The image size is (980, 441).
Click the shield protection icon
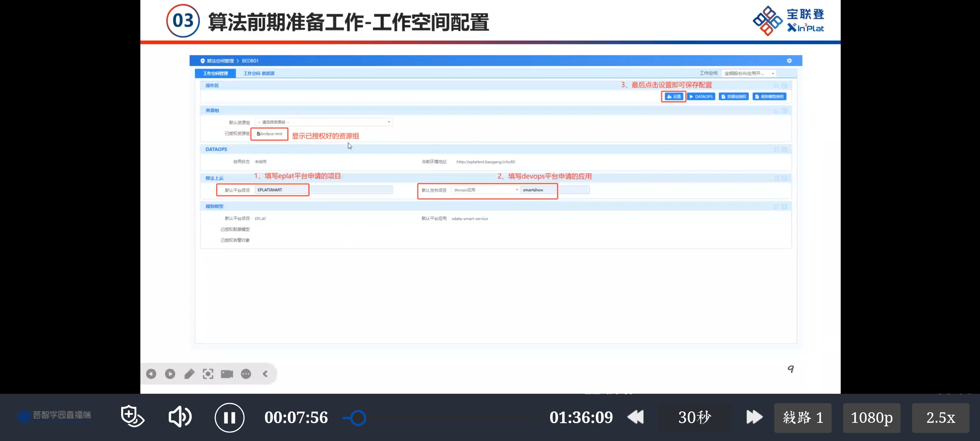[132, 416]
